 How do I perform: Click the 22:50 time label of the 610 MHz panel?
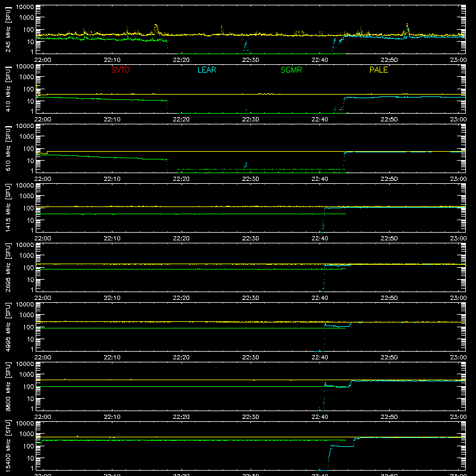click(389, 179)
